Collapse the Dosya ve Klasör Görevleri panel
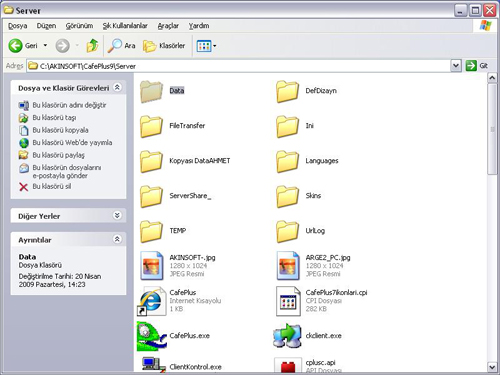The height and width of the screenshot is (375, 500). tap(117, 88)
